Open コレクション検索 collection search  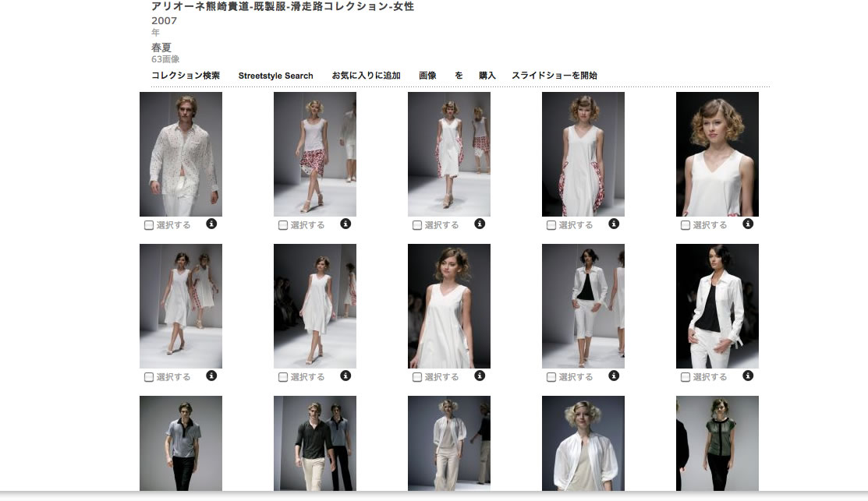pyautogui.click(x=186, y=76)
